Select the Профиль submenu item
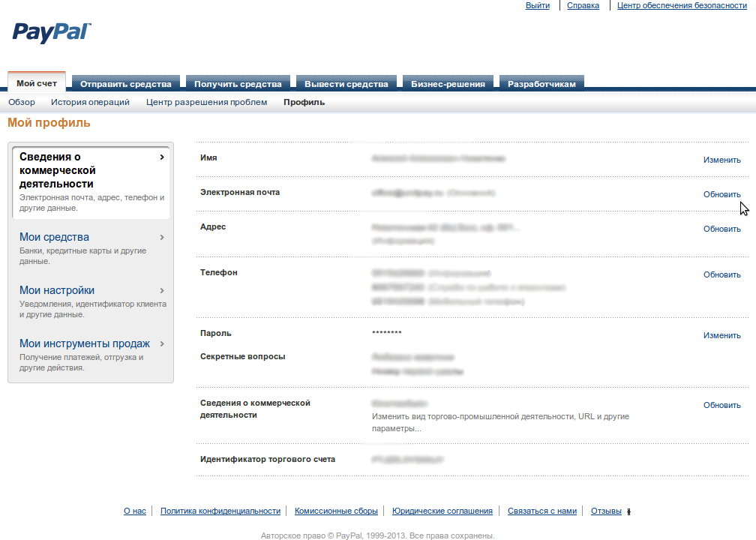756x540 pixels. pos(304,102)
